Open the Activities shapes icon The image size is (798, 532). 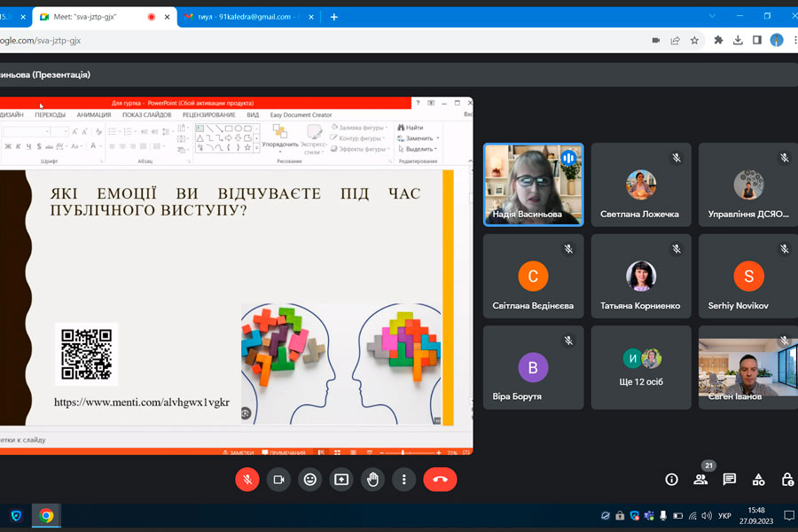point(758,479)
